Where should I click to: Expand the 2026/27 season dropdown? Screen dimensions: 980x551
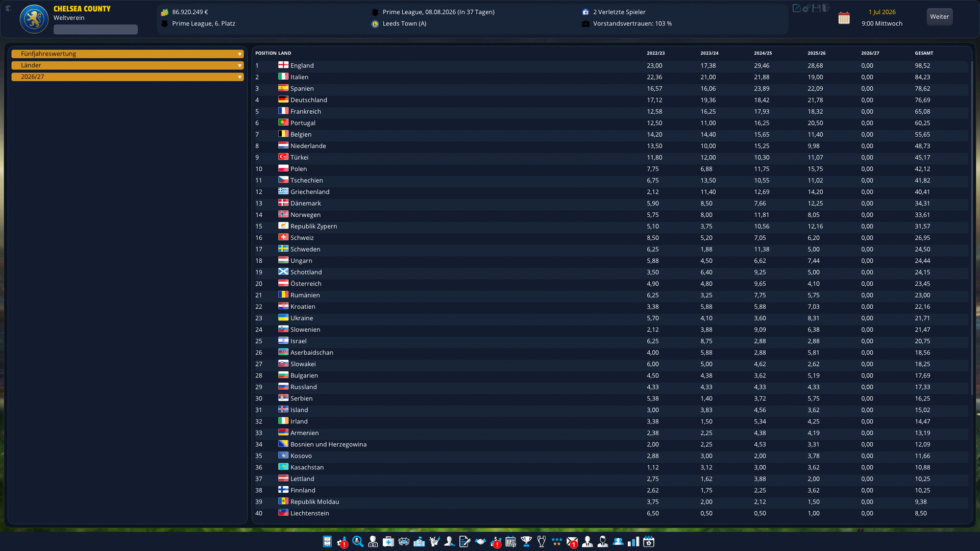click(x=128, y=77)
